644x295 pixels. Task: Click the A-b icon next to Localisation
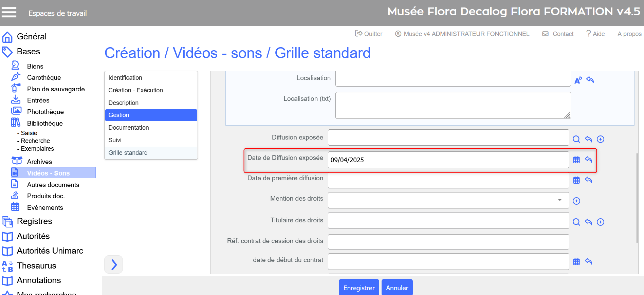tap(577, 80)
